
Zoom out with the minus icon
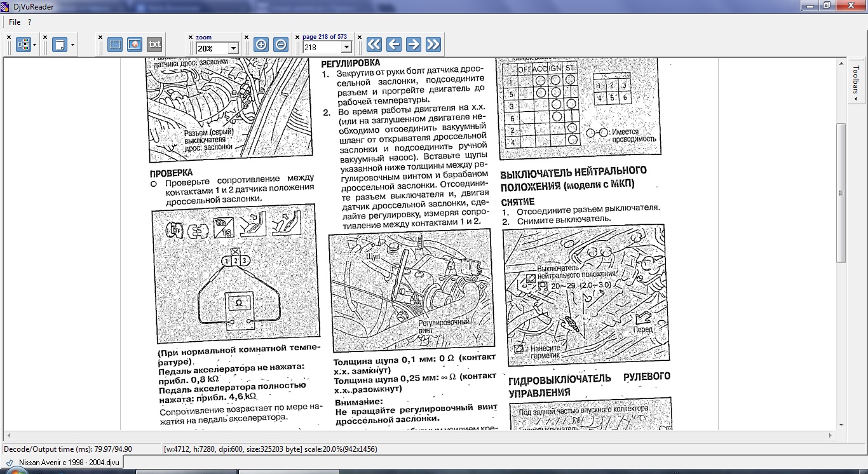point(281,44)
